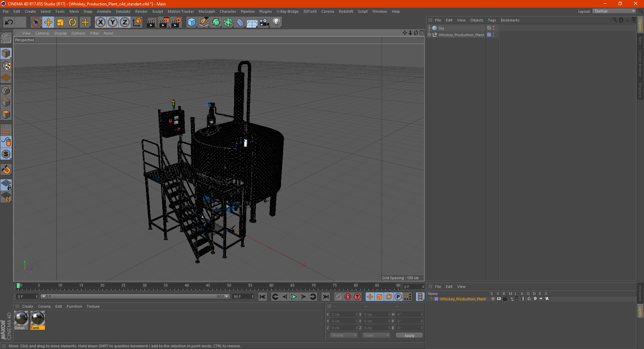Click stepper on 90 F end field
The height and width of the screenshot is (349, 644).
tap(253, 297)
